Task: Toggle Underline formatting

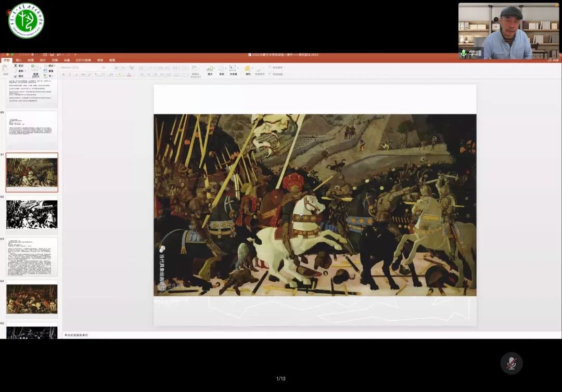Action: click(76, 74)
